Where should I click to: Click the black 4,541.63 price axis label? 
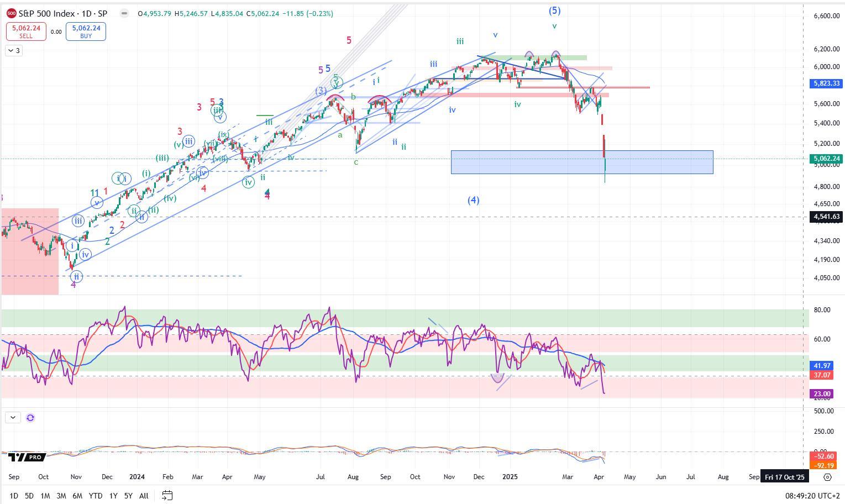pos(826,217)
